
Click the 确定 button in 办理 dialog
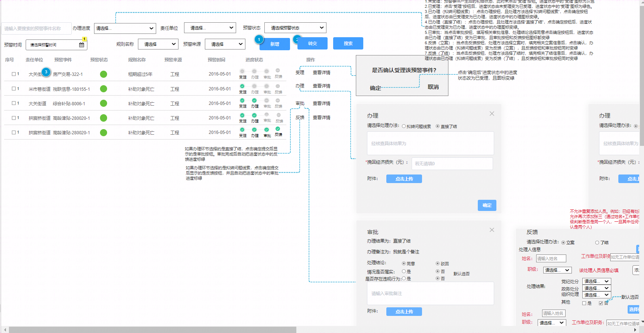pyautogui.click(x=487, y=205)
